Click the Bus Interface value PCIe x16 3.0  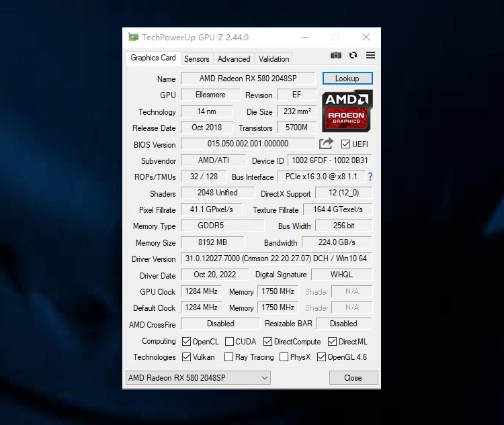click(x=321, y=177)
